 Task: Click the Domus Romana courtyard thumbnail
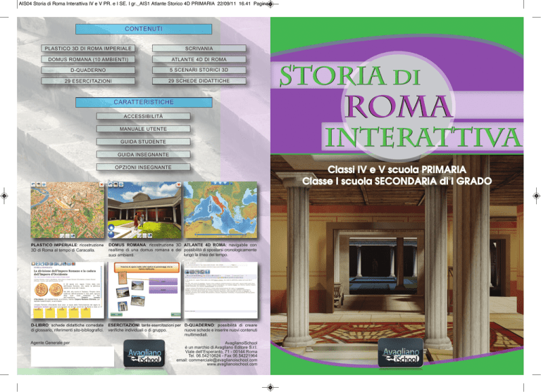tap(144, 210)
